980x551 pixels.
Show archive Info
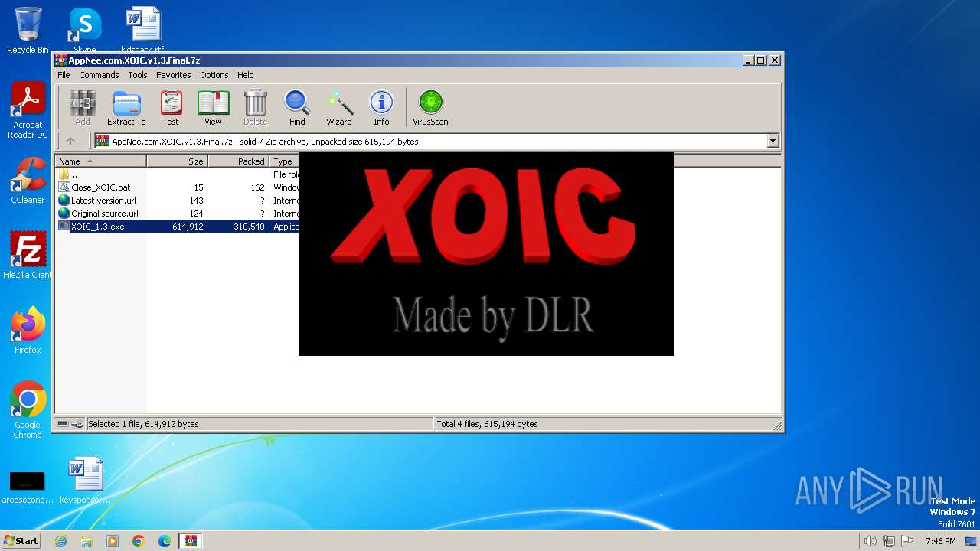(381, 107)
